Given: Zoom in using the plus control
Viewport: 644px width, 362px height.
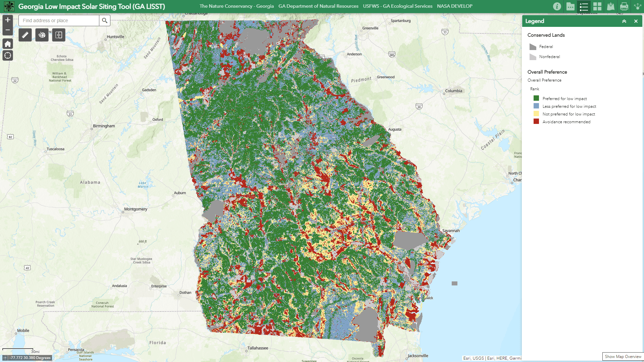Looking at the screenshot, I should (x=7, y=20).
